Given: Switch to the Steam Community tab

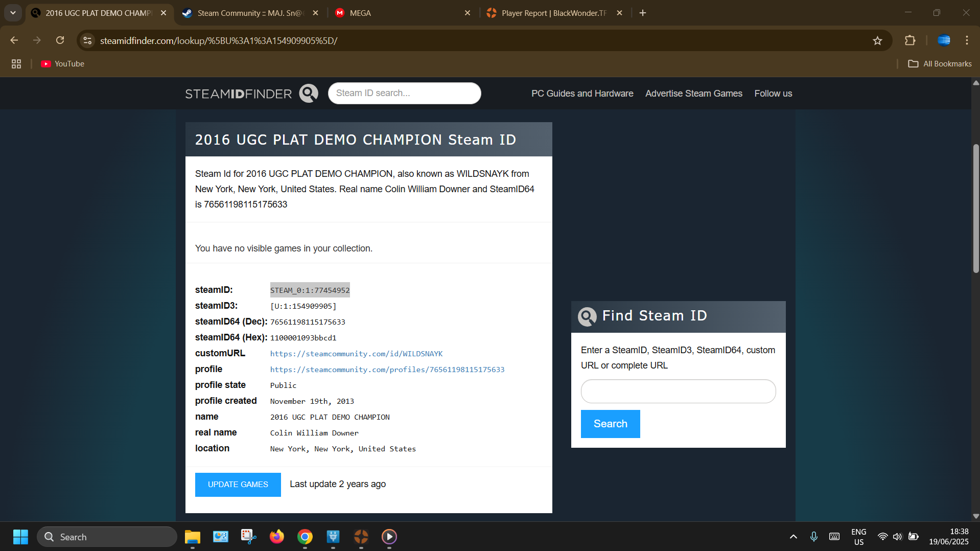Looking at the screenshot, I should [x=250, y=13].
